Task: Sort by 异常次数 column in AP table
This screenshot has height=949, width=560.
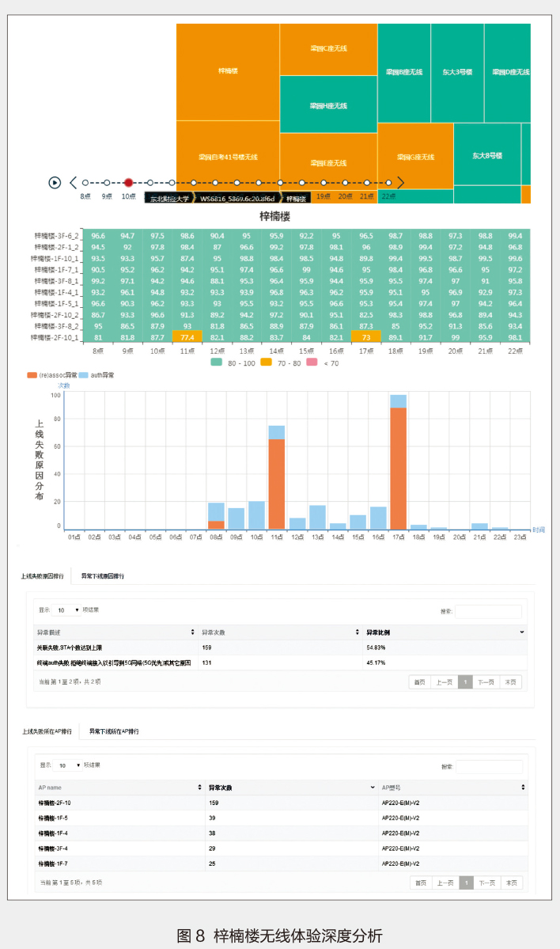Action: [x=292, y=788]
